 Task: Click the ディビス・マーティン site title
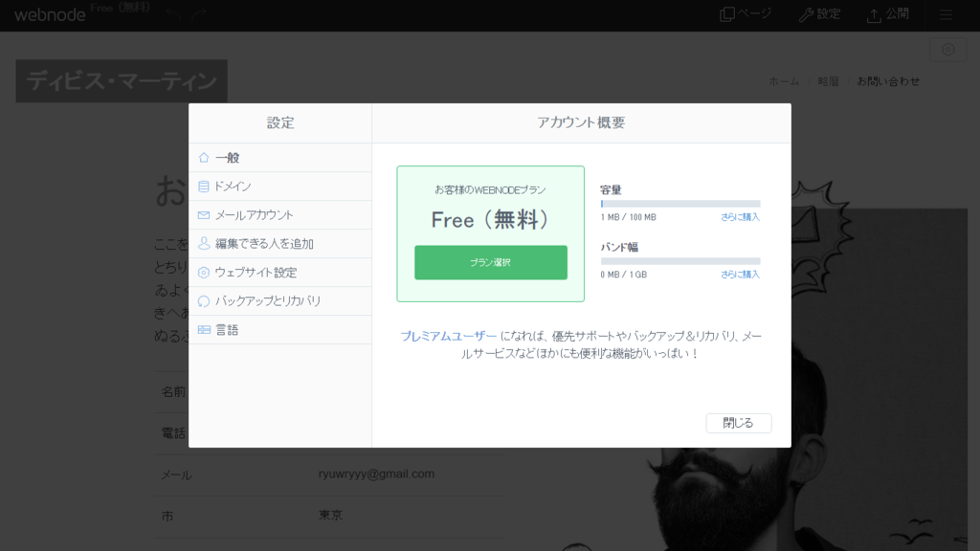coord(122,81)
